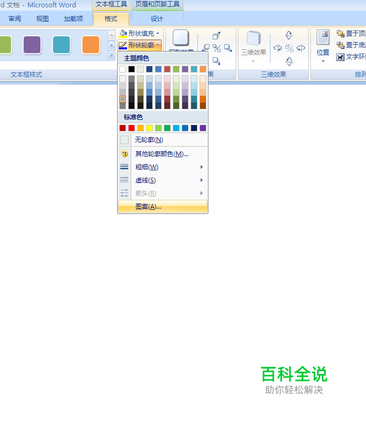This screenshot has height=425, width=366.
Task: Toggle shadow on/off center icon
Action: (217, 48)
